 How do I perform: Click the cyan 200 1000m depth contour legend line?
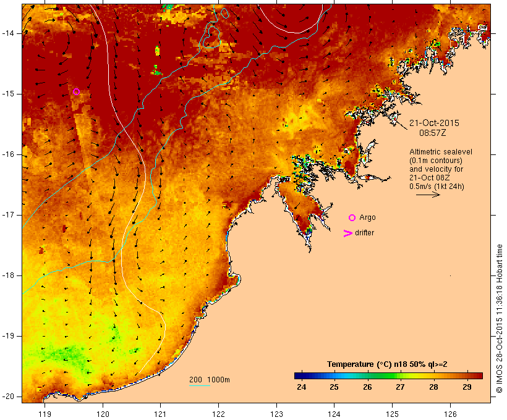click(x=200, y=385)
